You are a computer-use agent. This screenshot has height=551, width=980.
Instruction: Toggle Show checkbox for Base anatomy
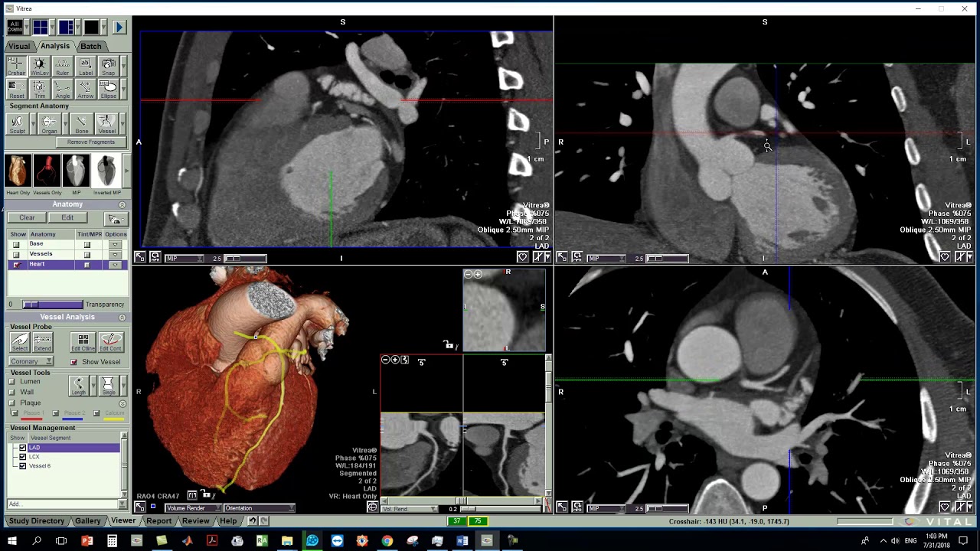tap(16, 245)
